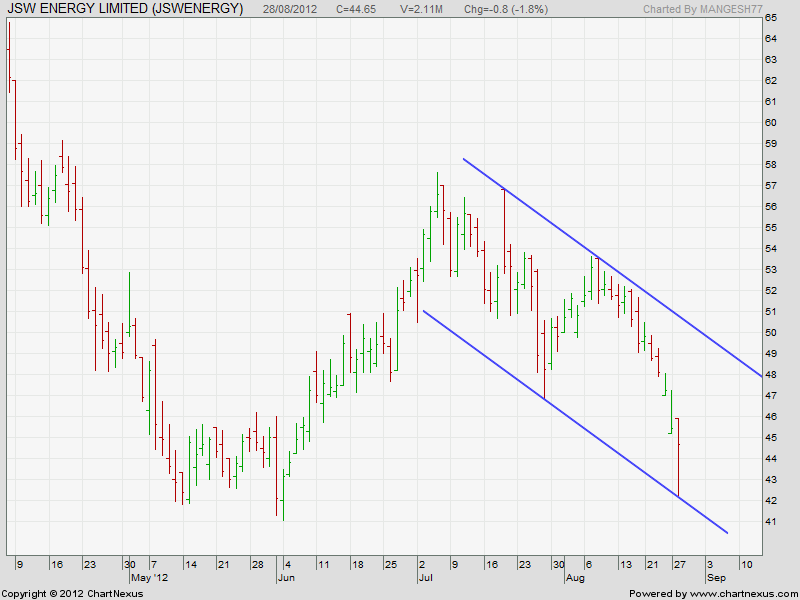Click the 50 price label on the axis
This screenshot has width=800, height=600.
coord(771,333)
